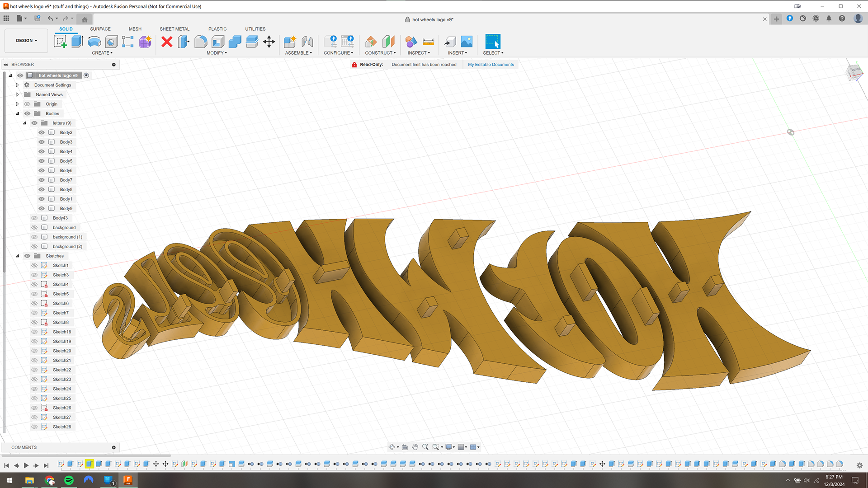
Task: Select the Create Form tool
Action: [145, 42]
